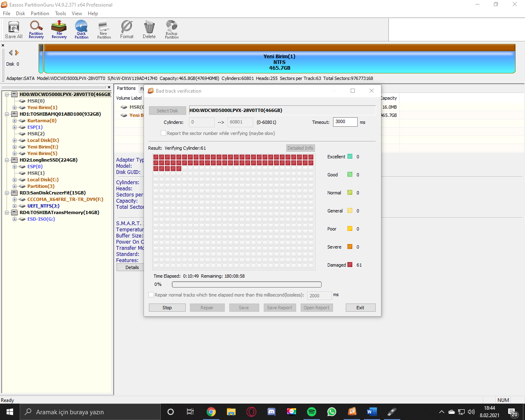Viewport: 525px width, 420px height.
Task: Open the Backup Partition tool
Action: 171,30
